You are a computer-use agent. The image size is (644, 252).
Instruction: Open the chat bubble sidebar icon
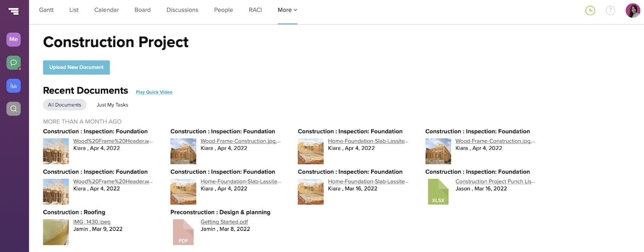point(14,62)
